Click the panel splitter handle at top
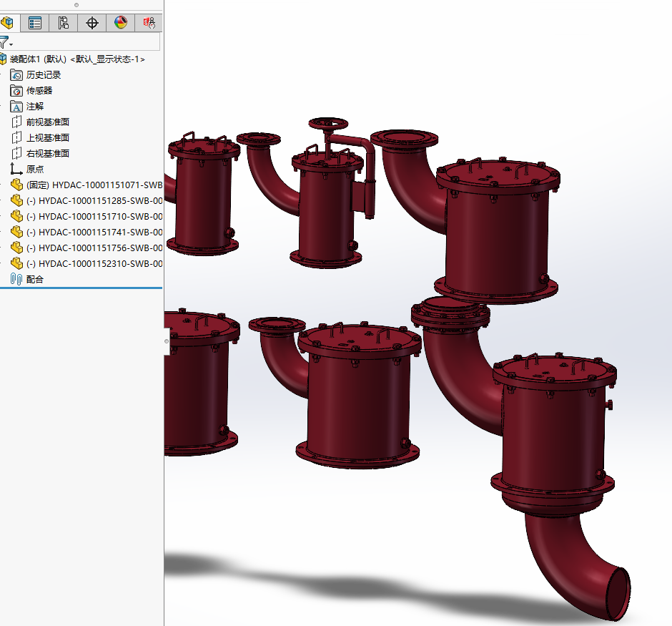This screenshot has height=626, width=672. pos(76,5)
